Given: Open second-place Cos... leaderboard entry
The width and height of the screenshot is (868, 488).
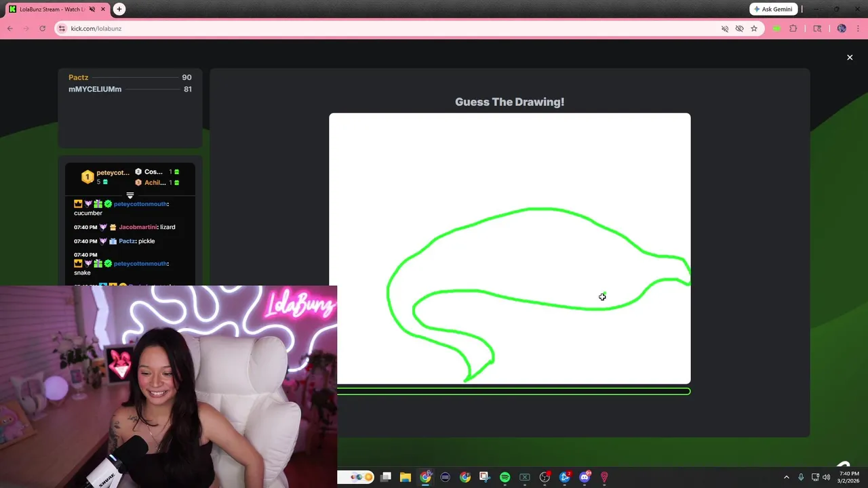Looking at the screenshot, I should [157, 172].
